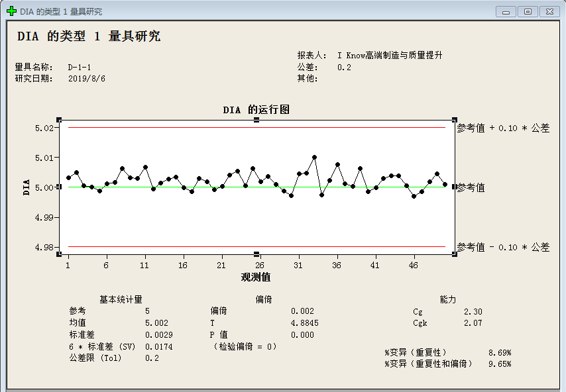
Task: Click the DIA vertical axis label
Action: pyautogui.click(x=25, y=187)
